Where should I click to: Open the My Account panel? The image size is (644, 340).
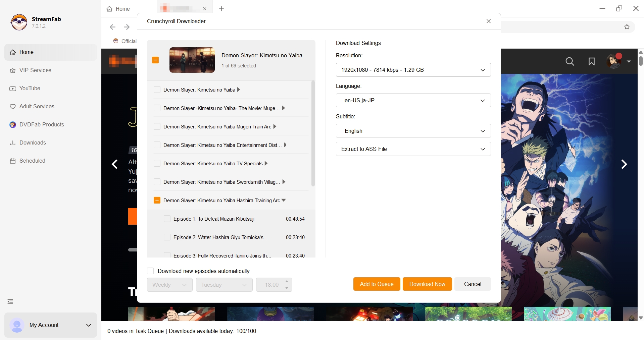50,325
